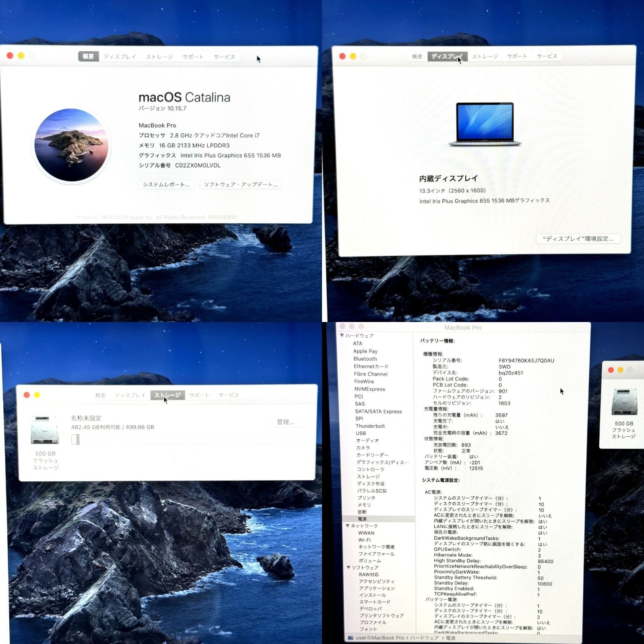Select Wi-Fi in the sidebar
Image resolution: width=644 pixels, height=644 pixels.
(365, 540)
